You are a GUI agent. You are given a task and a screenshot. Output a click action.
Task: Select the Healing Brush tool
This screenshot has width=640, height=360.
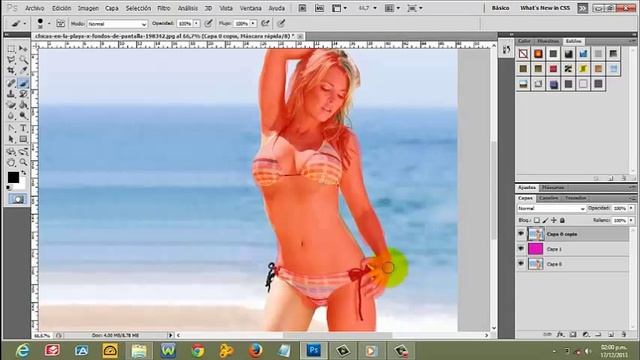coord(11,83)
